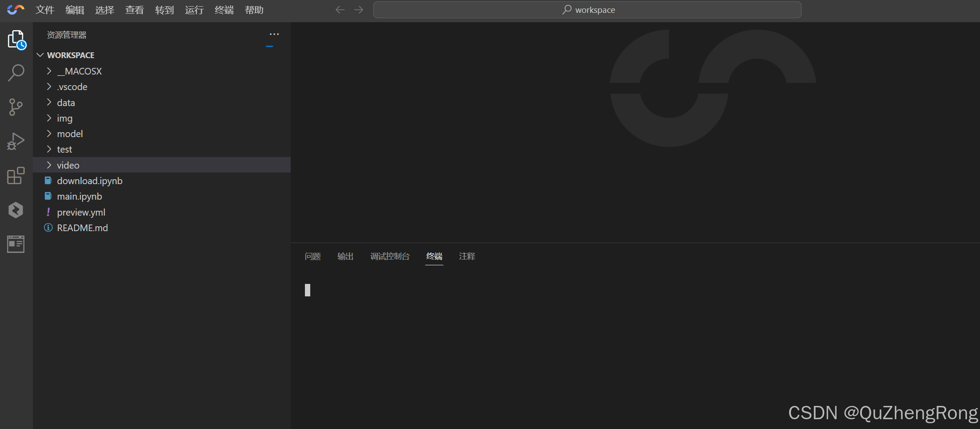Switch to the 问题 panel tab

[x=312, y=256]
